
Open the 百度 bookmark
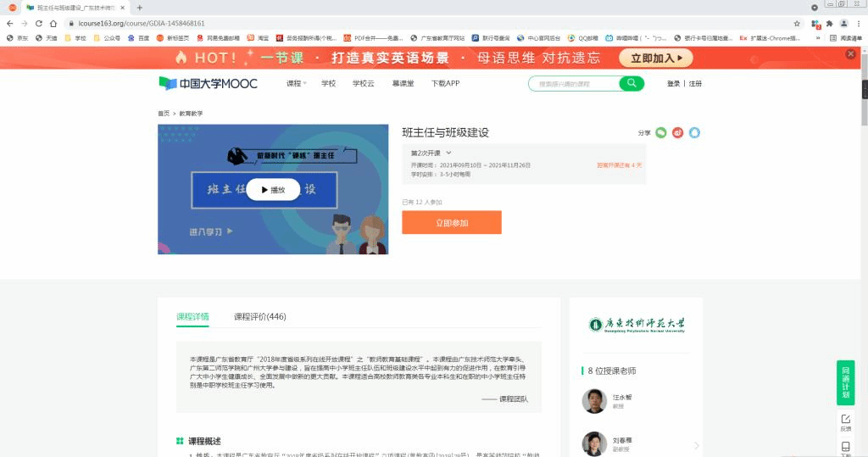pos(138,38)
